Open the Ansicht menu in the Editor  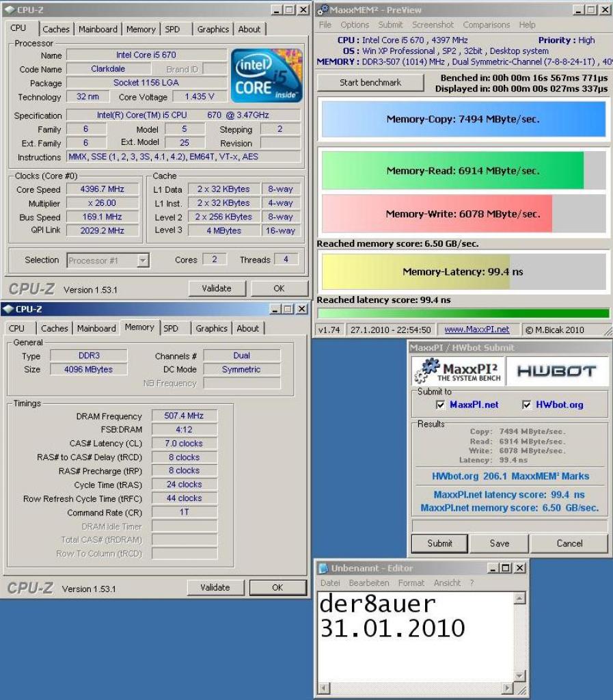click(447, 583)
